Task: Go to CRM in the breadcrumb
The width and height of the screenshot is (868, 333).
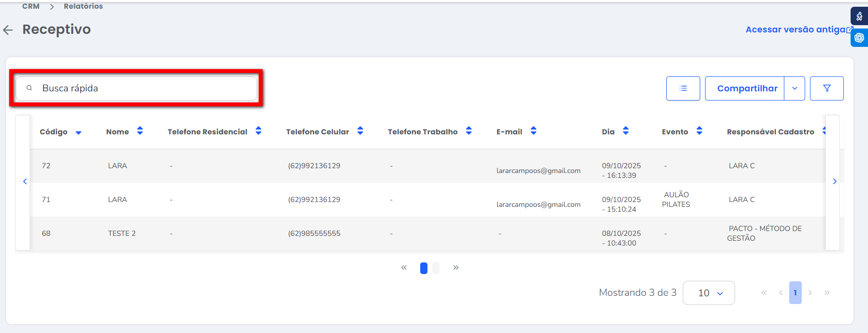Action: pyautogui.click(x=31, y=6)
